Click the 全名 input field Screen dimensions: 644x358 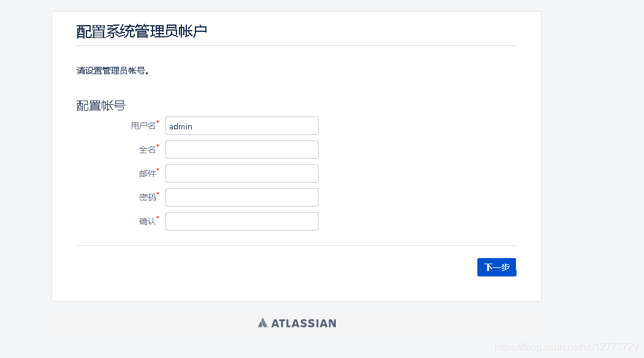241,149
